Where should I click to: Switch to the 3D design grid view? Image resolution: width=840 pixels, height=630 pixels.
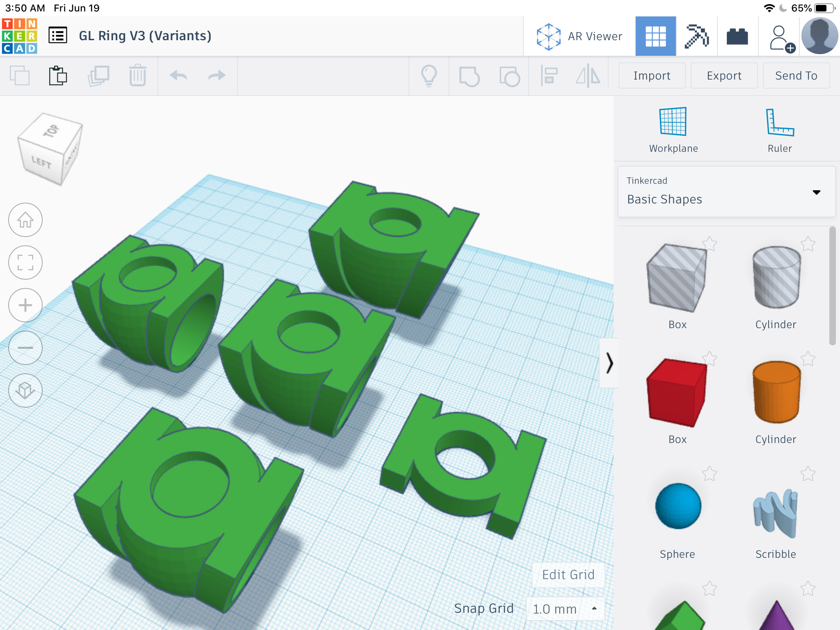pyautogui.click(x=655, y=36)
